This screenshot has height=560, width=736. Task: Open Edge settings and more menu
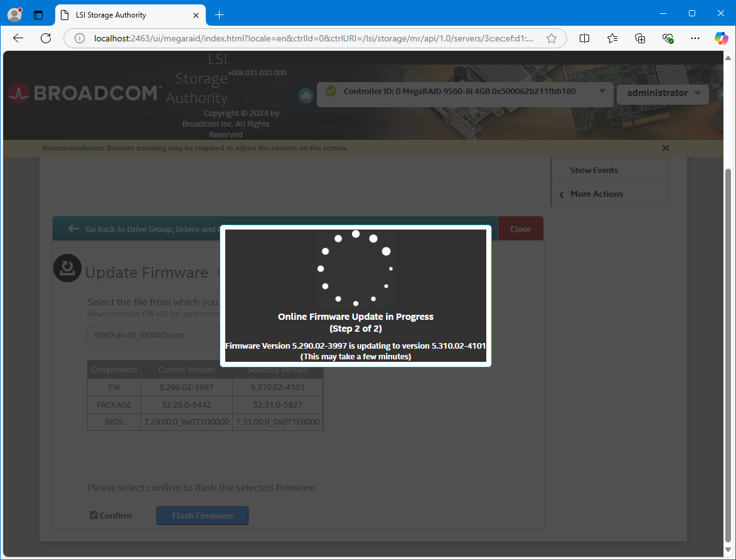tap(695, 38)
